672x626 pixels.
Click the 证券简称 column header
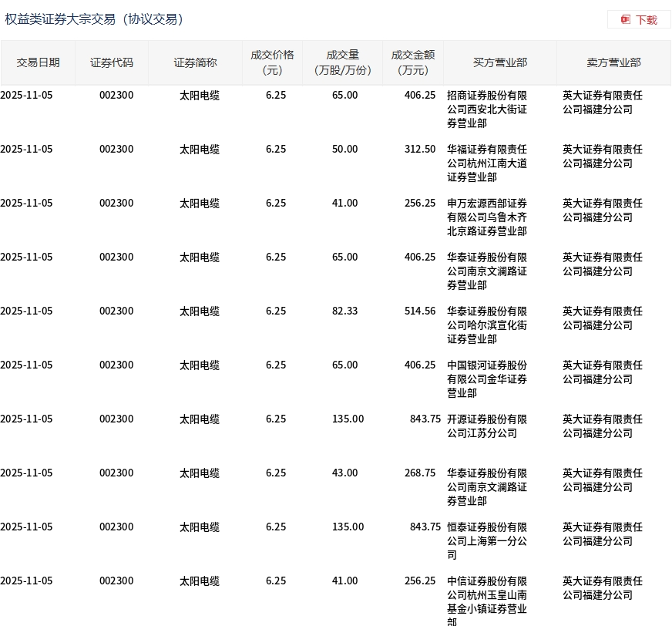tap(195, 62)
